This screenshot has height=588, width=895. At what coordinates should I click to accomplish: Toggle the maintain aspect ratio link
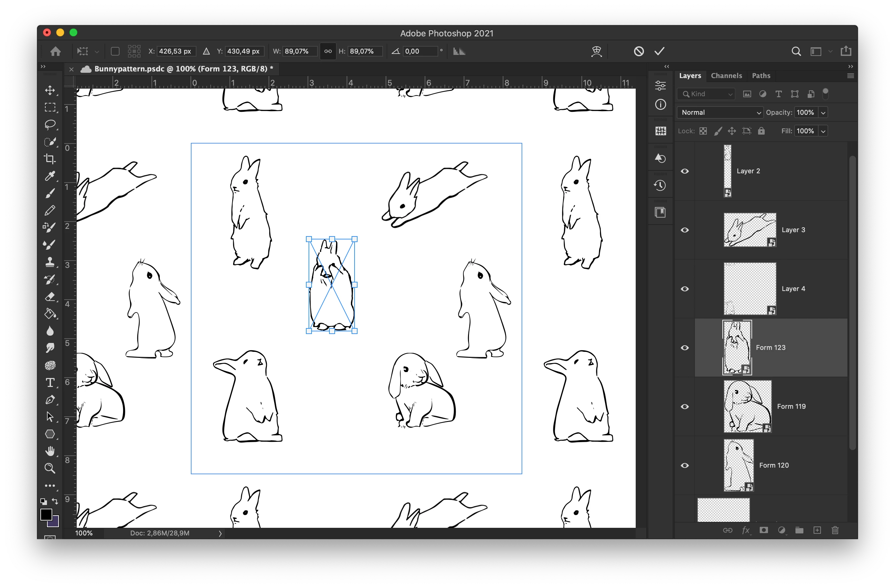pyautogui.click(x=328, y=51)
